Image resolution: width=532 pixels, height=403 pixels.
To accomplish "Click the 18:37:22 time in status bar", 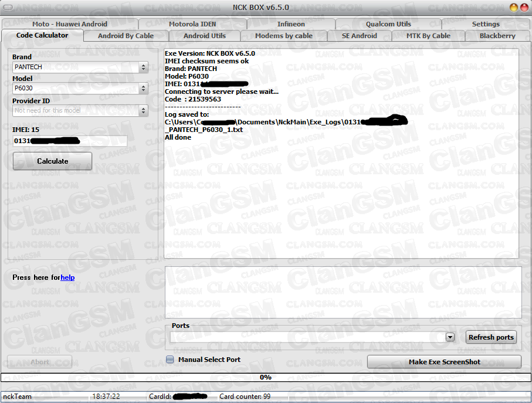I will coord(106,396).
